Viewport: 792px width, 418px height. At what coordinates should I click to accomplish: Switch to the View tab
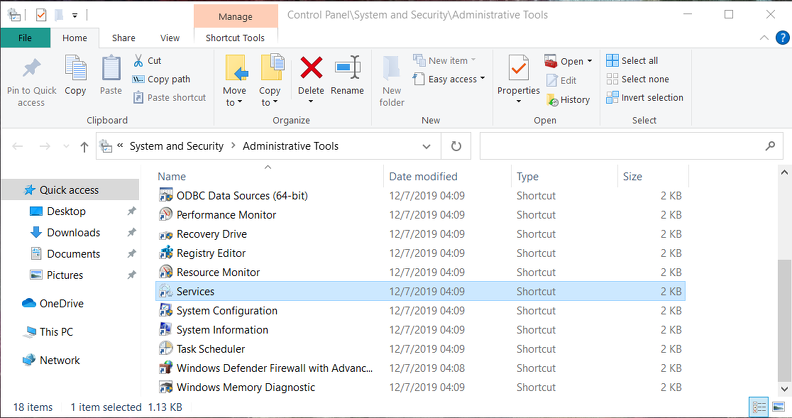pos(170,38)
